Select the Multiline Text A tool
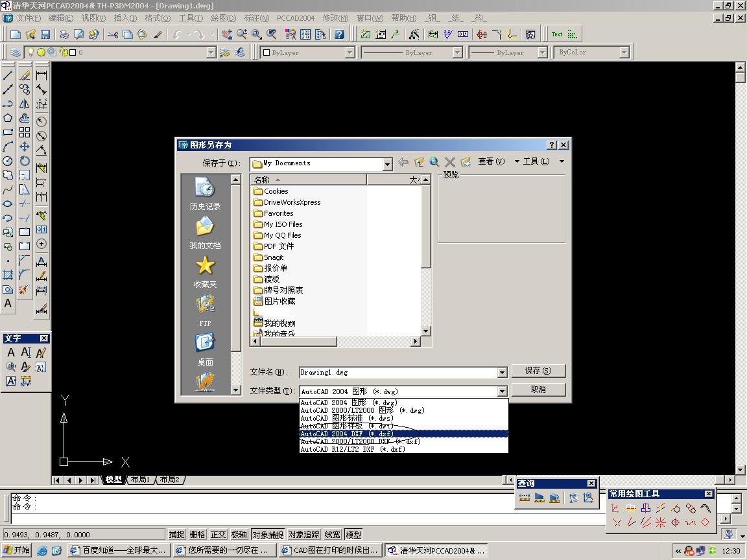This screenshot has width=747, height=560. (8, 303)
